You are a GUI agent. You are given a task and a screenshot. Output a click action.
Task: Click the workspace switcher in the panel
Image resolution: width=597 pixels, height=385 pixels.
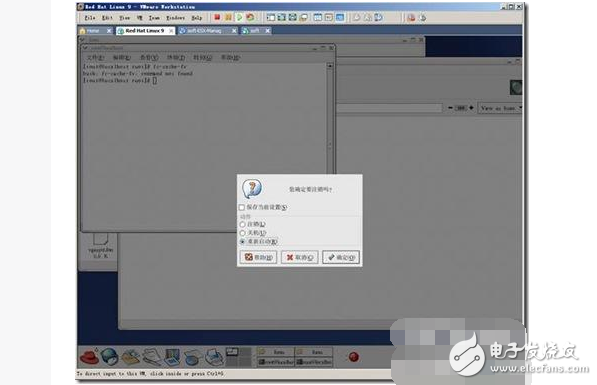[238, 357]
